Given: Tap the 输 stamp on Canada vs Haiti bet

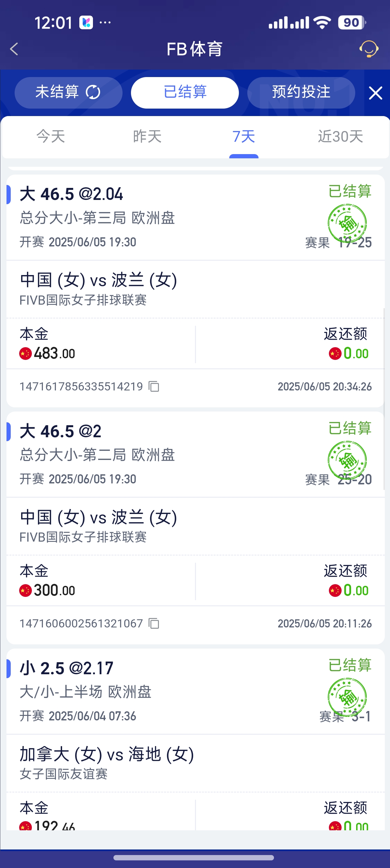Looking at the screenshot, I should [347, 697].
